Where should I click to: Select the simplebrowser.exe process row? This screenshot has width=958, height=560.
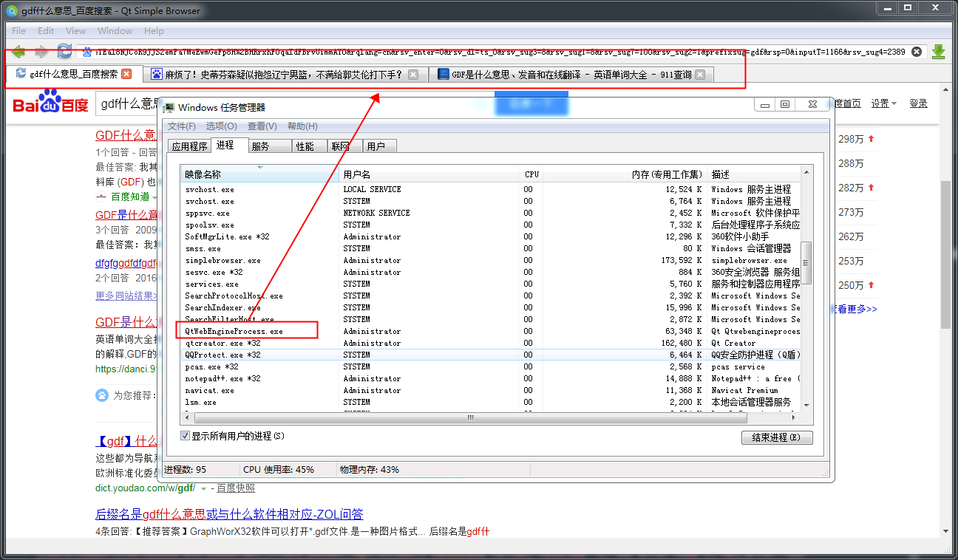(x=491, y=260)
